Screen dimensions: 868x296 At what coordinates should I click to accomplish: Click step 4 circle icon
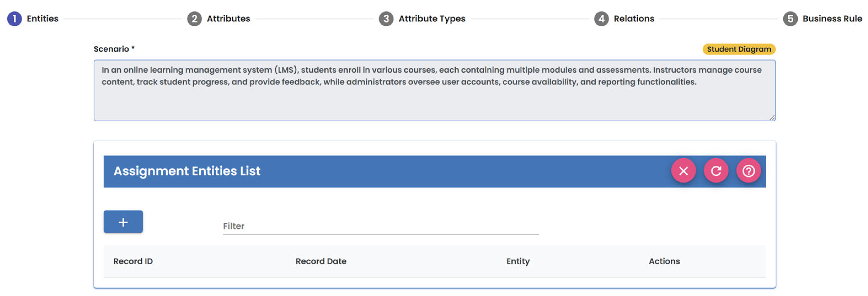click(601, 19)
